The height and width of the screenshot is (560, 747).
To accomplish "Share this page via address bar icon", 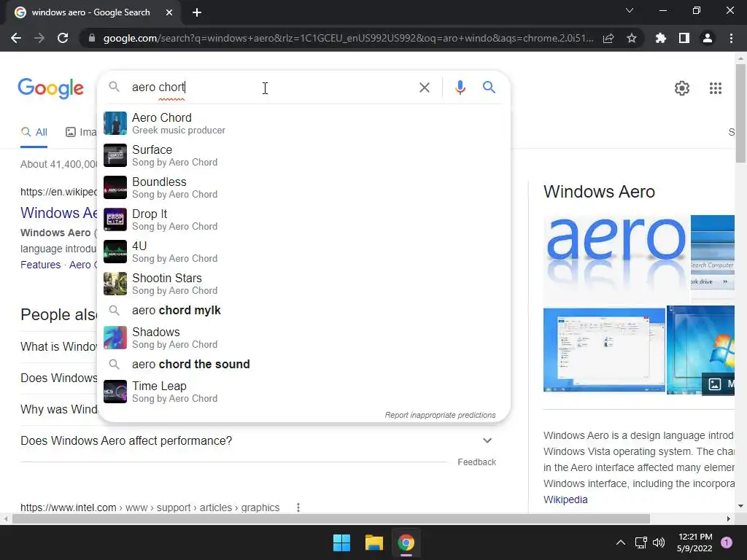I will tap(608, 38).
